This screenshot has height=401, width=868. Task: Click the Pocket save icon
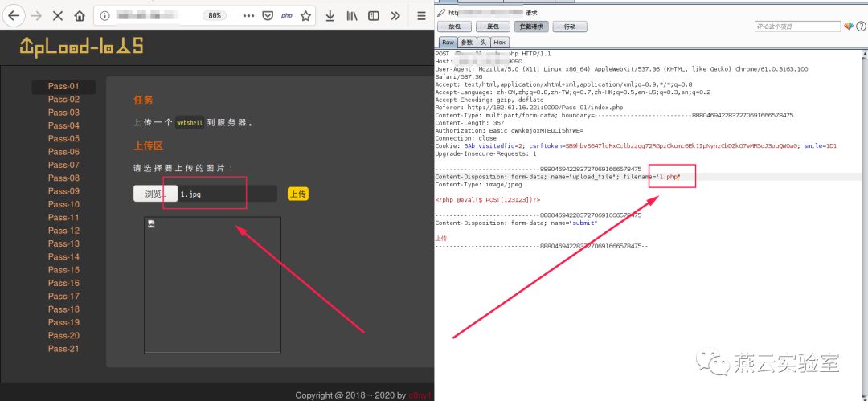[x=268, y=15]
